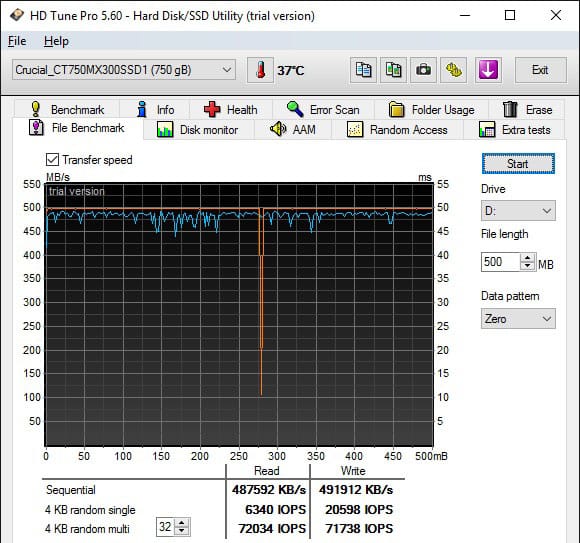
Task: Increase file length with up arrow
Action: (528, 257)
